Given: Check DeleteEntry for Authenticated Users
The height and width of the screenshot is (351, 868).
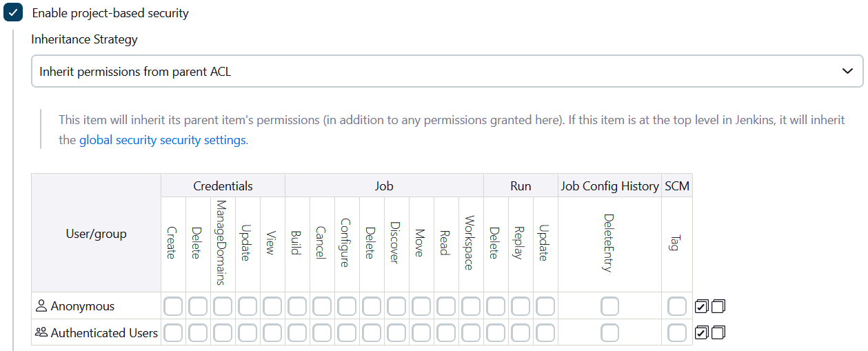Looking at the screenshot, I should click(609, 333).
